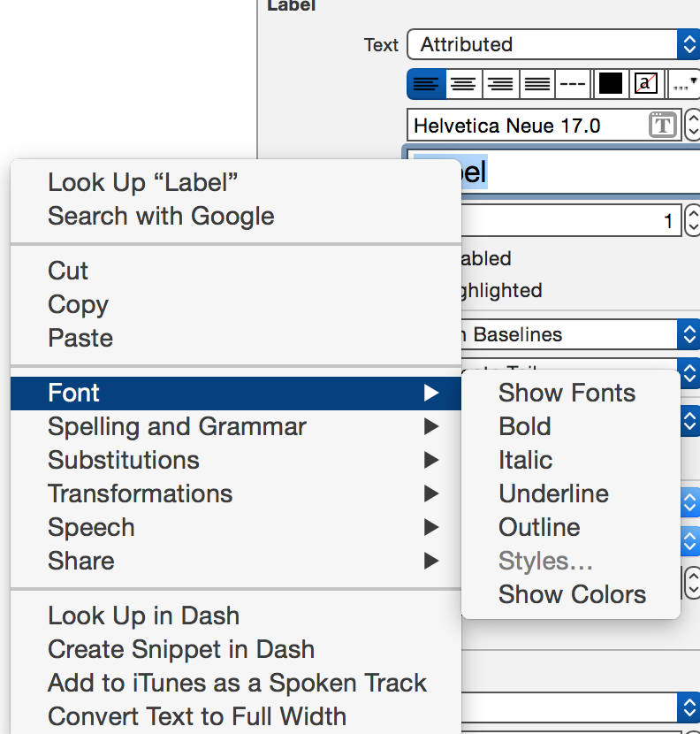The width and height of the screenshot is (700, 734).
Task: Select natural alignment dashes button
Action: 573,84
